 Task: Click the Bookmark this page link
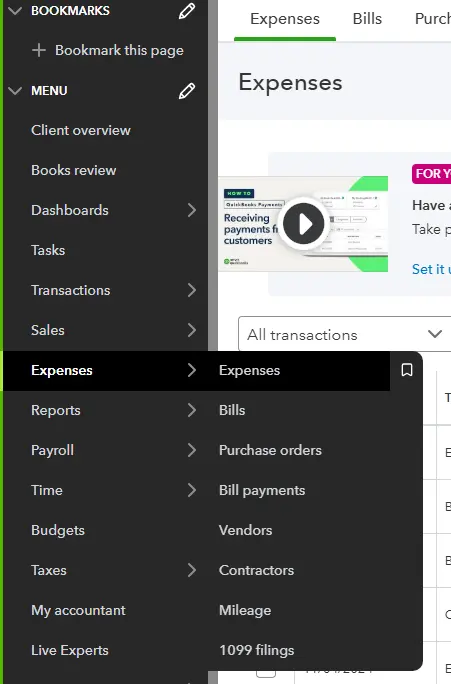click(x=119, y=51)
